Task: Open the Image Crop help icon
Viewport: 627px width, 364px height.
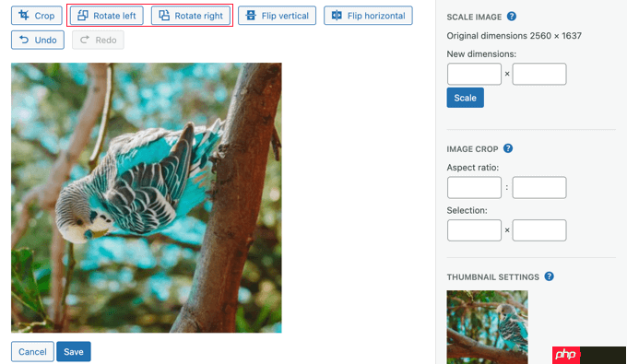Action: 508,148
